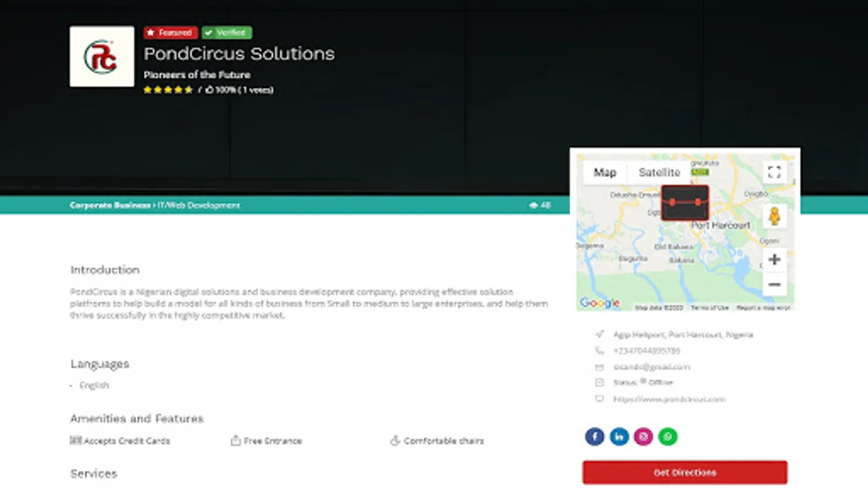Image resolution: width=868 pixels, height=488 pixels.
Task: Open the IT/Web Development category link
Action: pos(199,205)
